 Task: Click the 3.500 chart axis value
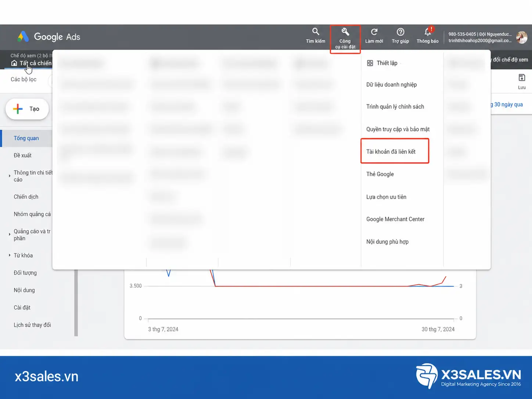(136, 286)
